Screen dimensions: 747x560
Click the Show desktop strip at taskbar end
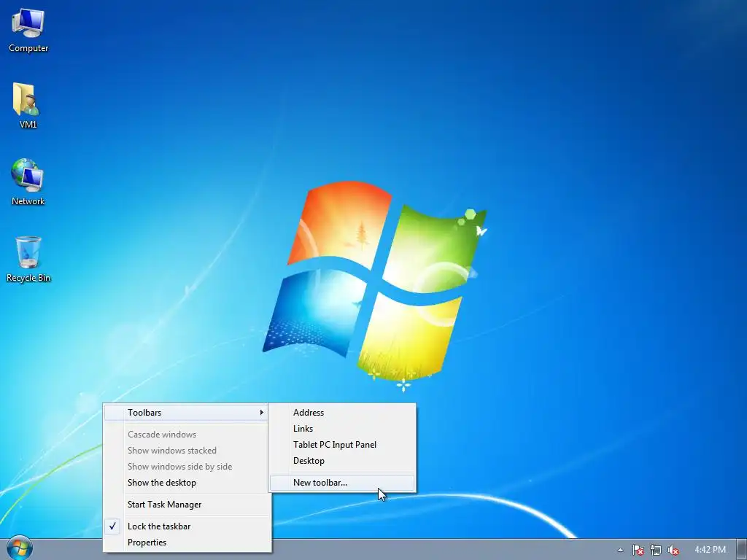coord(742,550)
